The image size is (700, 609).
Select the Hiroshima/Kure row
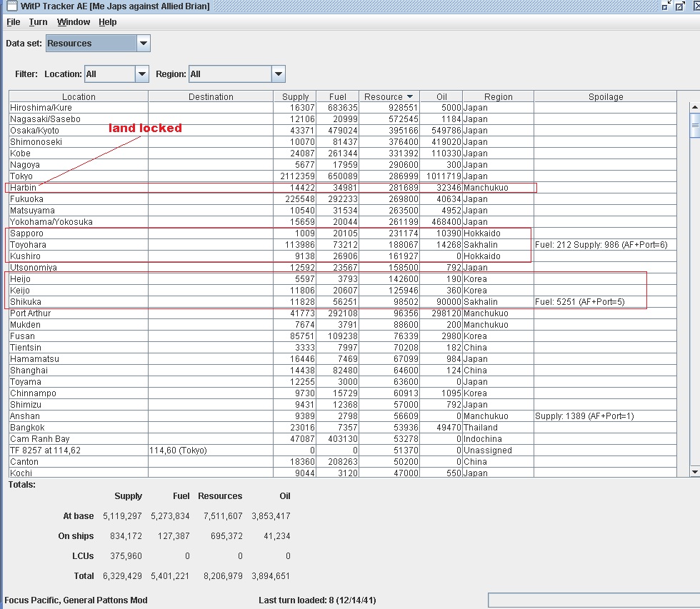tap(342, 108)
